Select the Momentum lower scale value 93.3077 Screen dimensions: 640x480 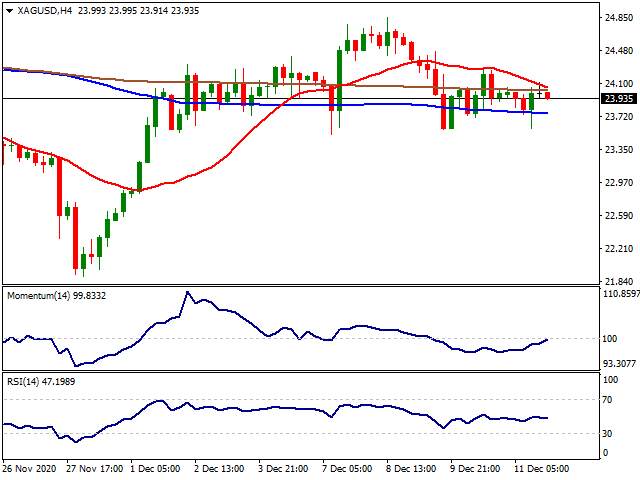pyautogui.click(x=620, y=363)
